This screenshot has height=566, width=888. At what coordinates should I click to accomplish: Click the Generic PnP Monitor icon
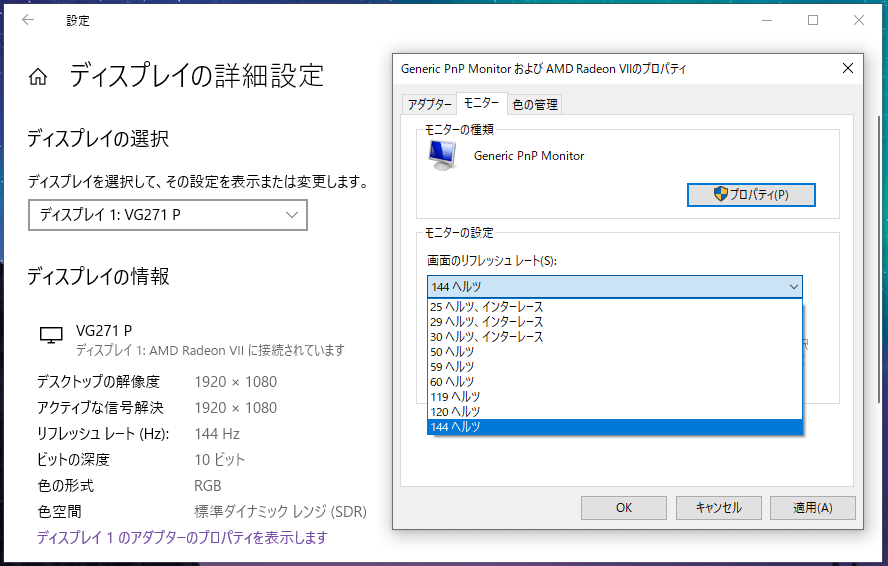(443, 155)
